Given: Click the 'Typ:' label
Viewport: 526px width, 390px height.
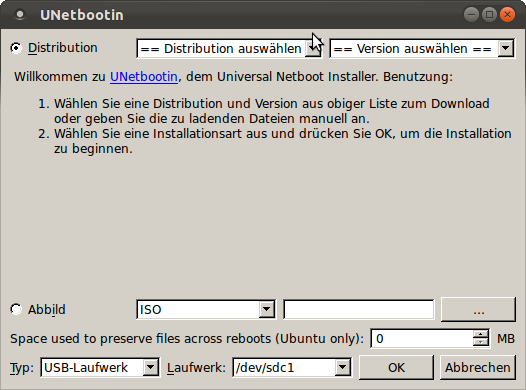Looking at the screenshot, I should (x=22, y=368).
